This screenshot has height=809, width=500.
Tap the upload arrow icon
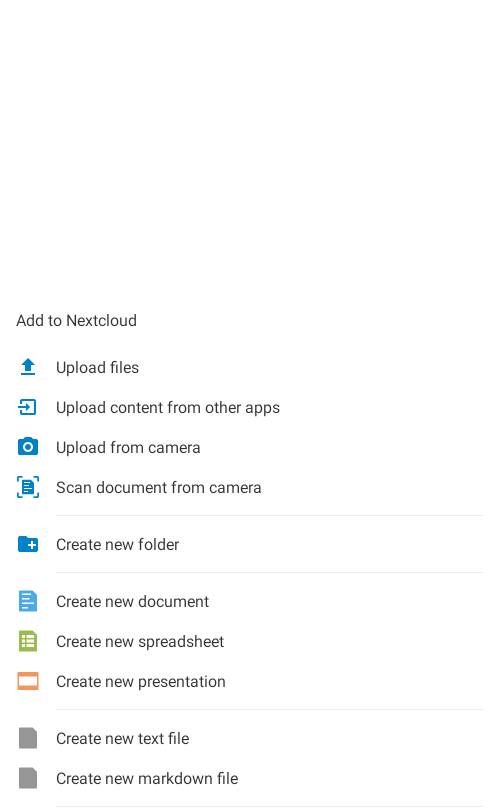coord(28,367)
